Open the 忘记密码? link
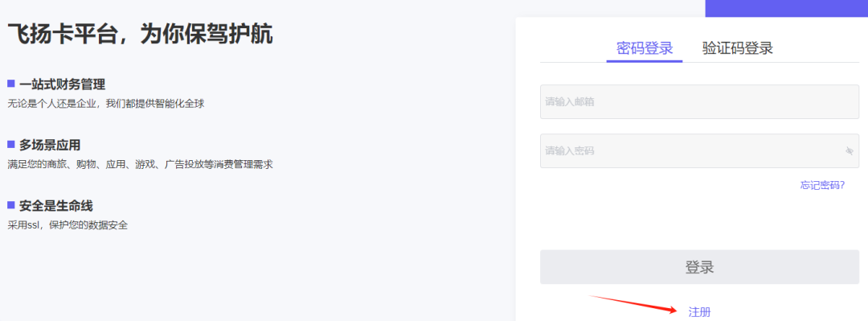Image resolution: width=868 pixels, height=321 pixels. [822, 185]
